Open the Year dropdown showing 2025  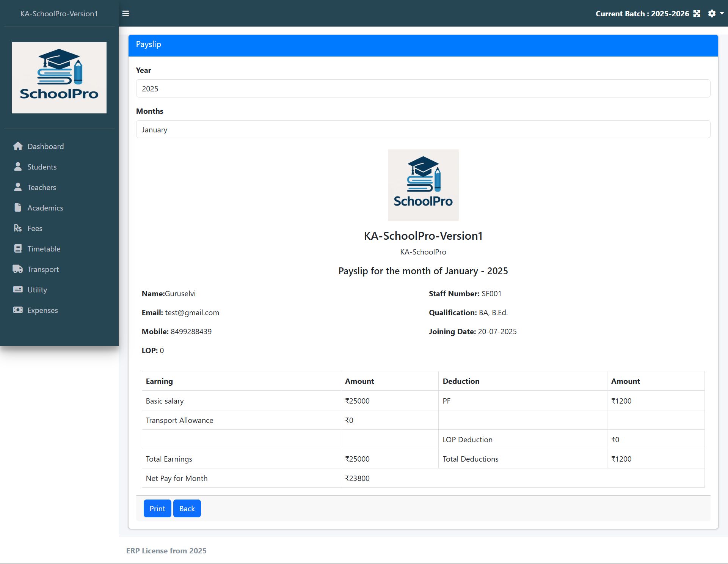tap(423, 88)
